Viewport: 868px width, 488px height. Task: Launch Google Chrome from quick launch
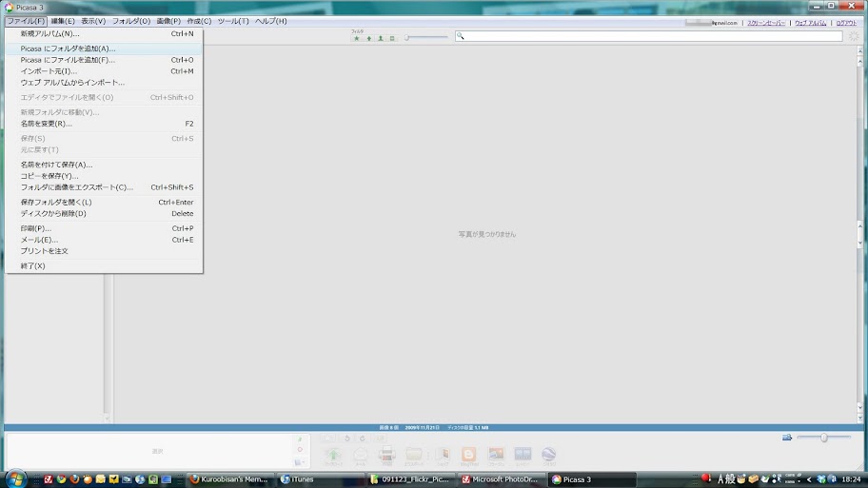point(62,479)
